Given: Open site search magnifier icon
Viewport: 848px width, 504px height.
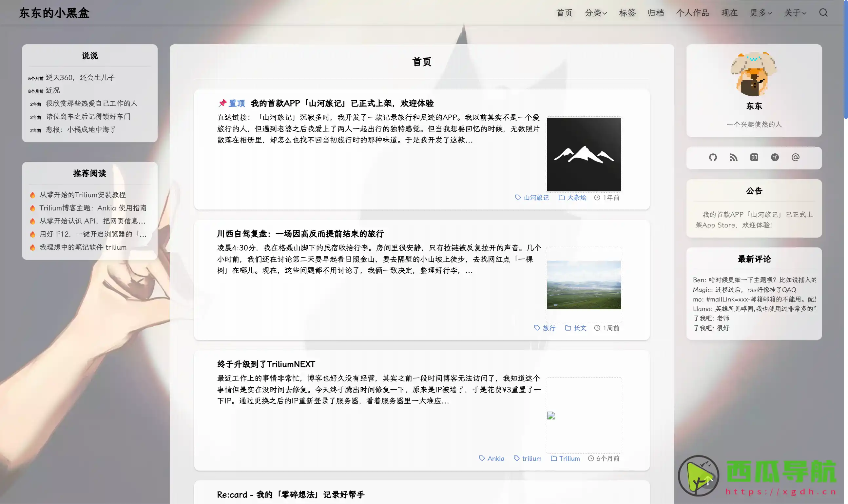Looking at the screenshot, I should tap(823, 13).
